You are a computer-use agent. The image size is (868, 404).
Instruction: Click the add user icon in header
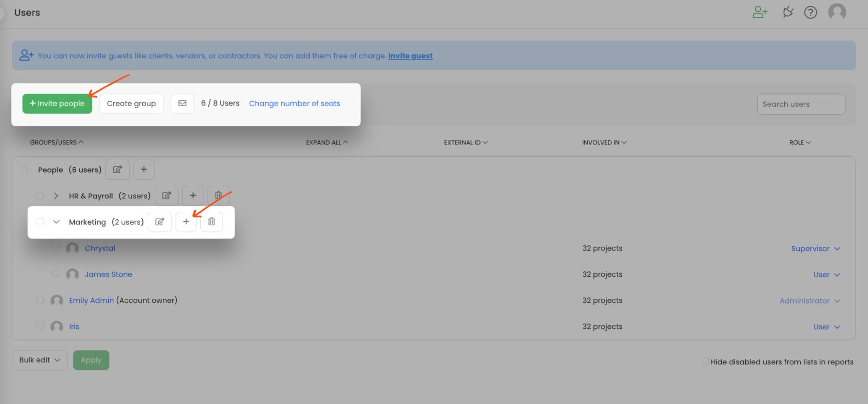(x=760, y=13)
